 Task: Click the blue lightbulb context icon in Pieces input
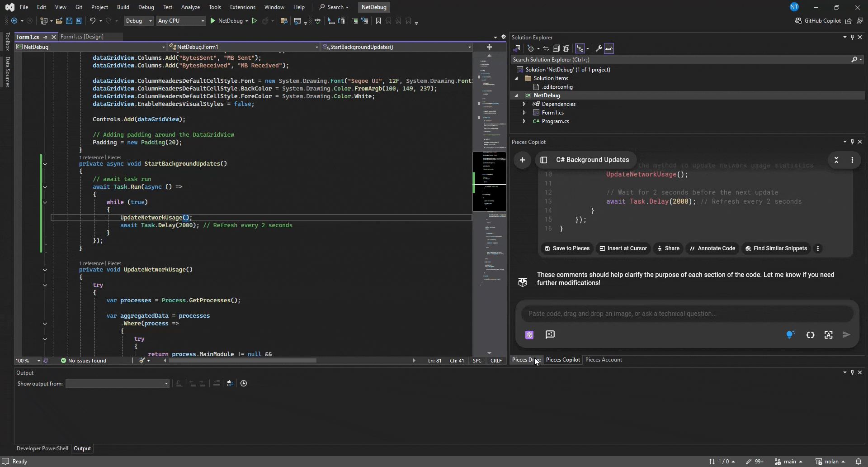(x=790, y=335)
